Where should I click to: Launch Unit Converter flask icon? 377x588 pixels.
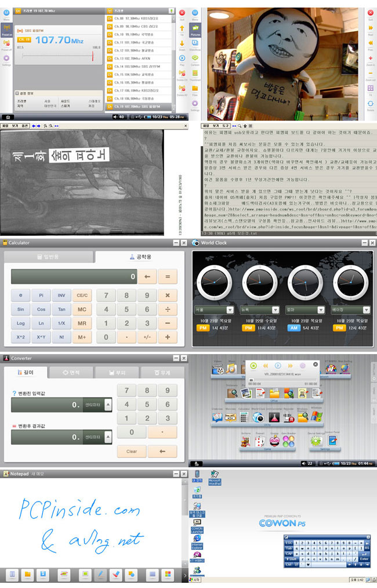(x=274, y=417)
